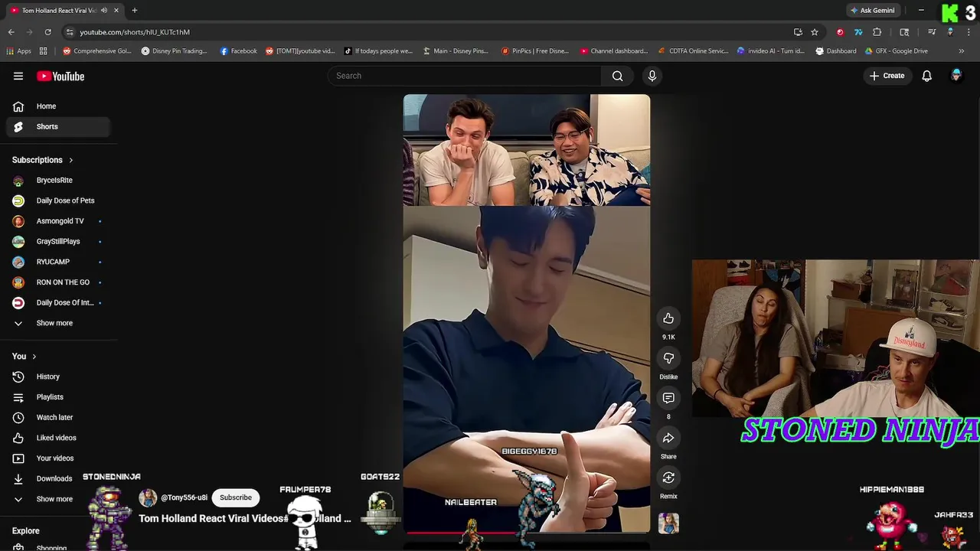Open the YouTube guide hamburger menu

[18, 76]
